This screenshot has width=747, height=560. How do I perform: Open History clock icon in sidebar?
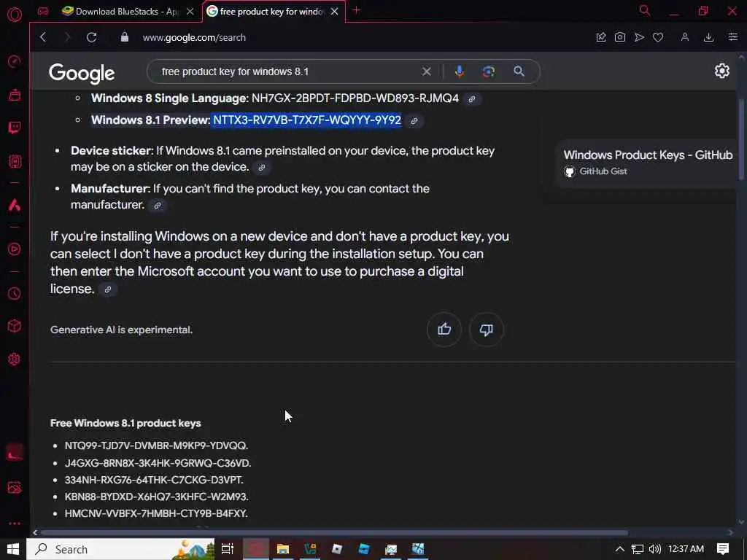tap(15, 293)
